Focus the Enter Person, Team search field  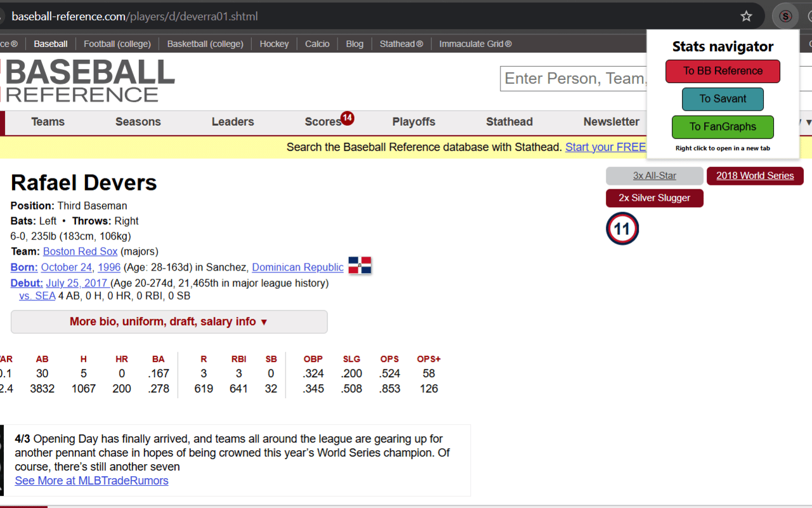(573, 79)
